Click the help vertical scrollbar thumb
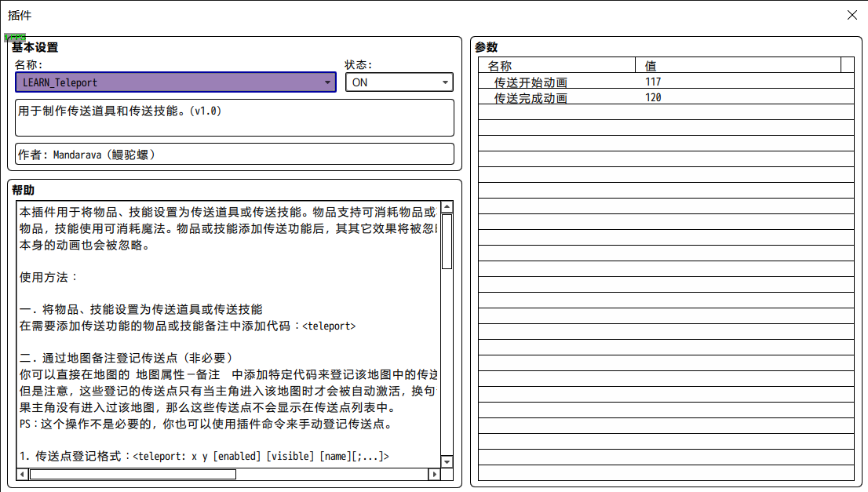 point(447,242)
